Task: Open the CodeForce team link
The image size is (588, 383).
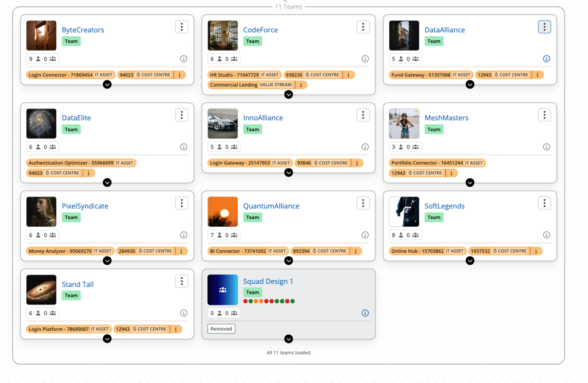Action: pos(260,30)
